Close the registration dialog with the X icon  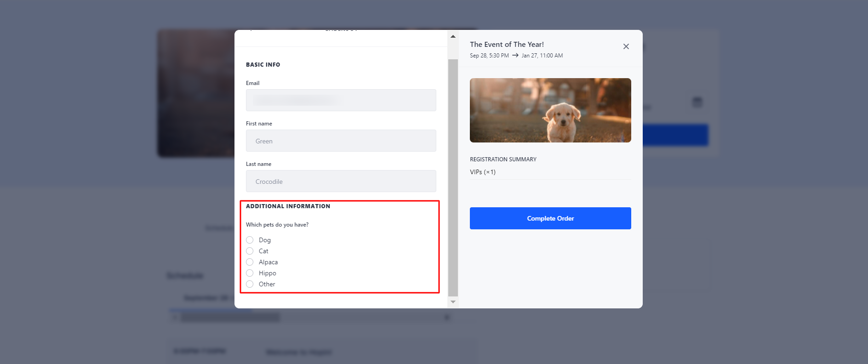coord(626,46)
